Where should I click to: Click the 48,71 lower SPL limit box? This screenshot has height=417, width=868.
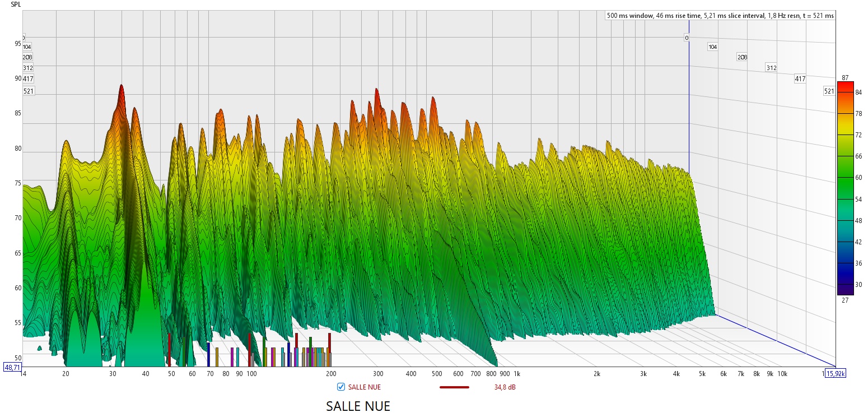pyautogui.click(x=12, y=367)
